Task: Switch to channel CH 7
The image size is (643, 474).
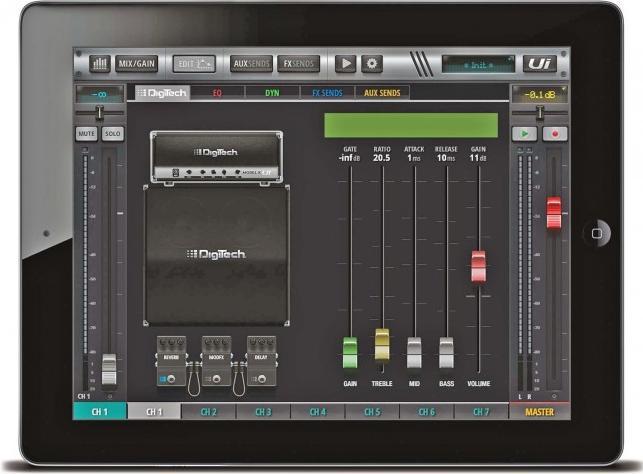Action: coord(481,412)
